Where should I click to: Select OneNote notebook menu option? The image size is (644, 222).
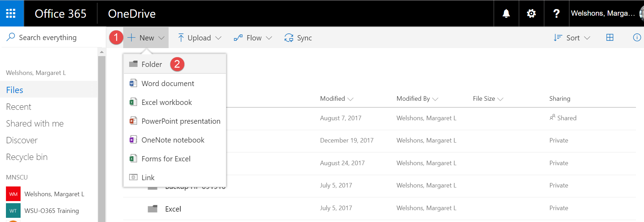(x=173, y=140)
